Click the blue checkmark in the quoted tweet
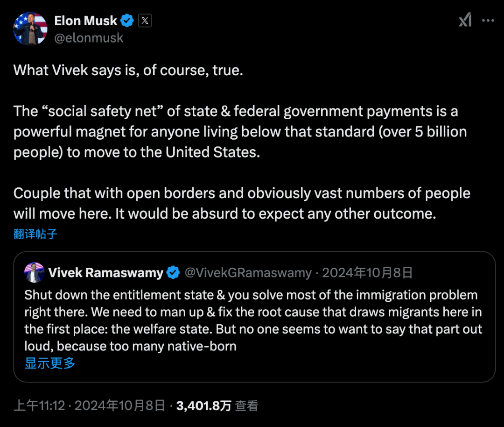 173,272
